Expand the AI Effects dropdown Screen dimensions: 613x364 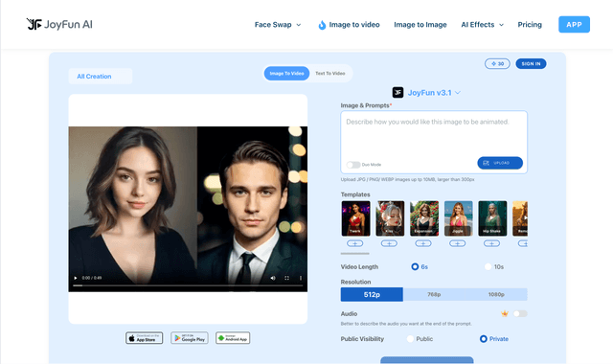coord(482,25)
